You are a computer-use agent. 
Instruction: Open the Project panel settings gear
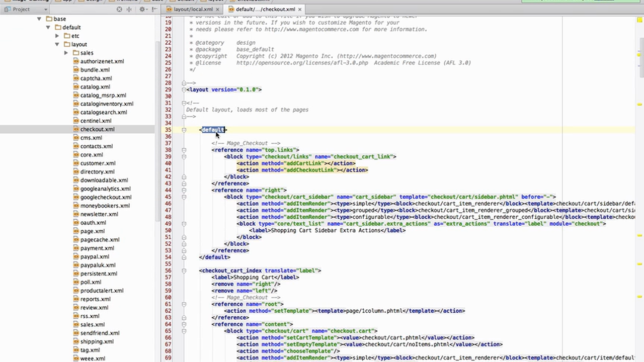[142, 9]
